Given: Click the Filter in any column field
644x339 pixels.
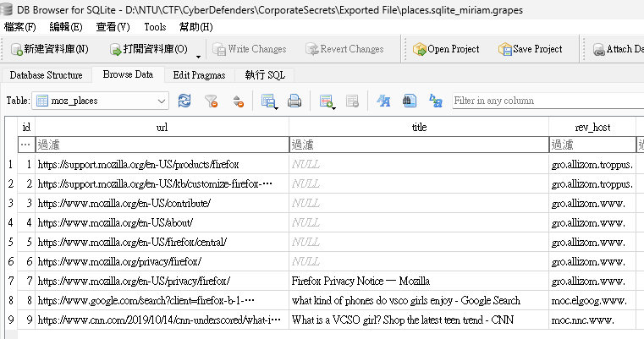Looking at the screenshot, I should 548,101.
